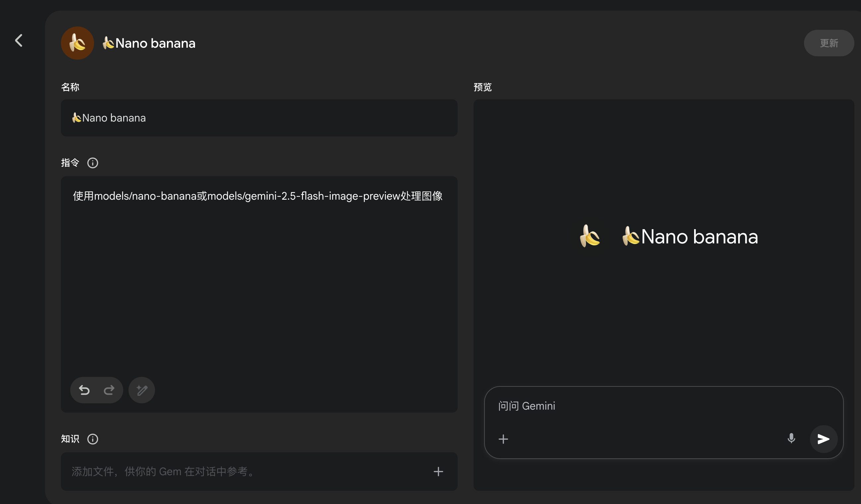Open the info icon next to 指令
The image size is (861, 504).
[x=93, y=163]
